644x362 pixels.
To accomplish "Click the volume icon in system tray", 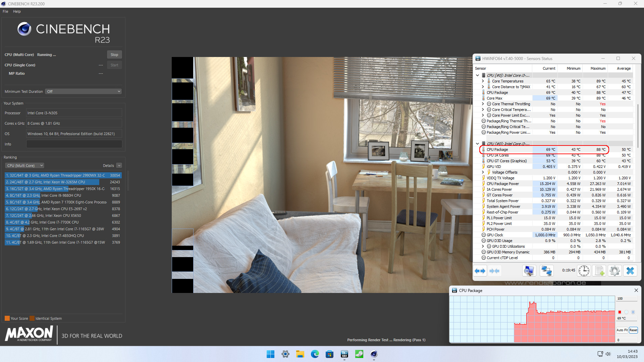I will [x=608, y=354].
